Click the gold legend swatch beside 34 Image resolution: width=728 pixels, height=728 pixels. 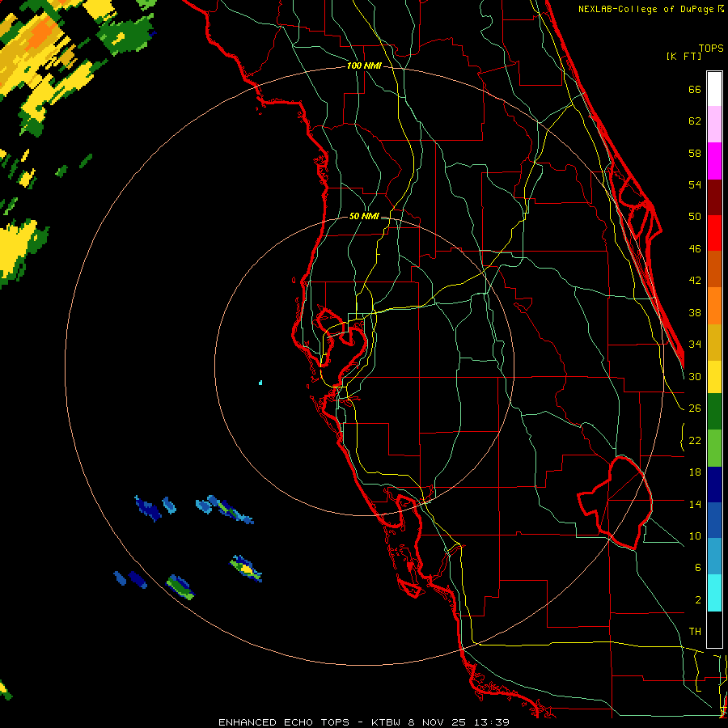coord(714,343)
